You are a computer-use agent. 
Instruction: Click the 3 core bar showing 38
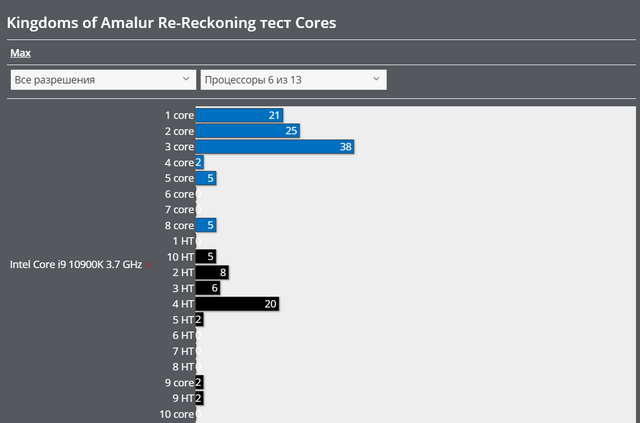click(x=275, y=147)
